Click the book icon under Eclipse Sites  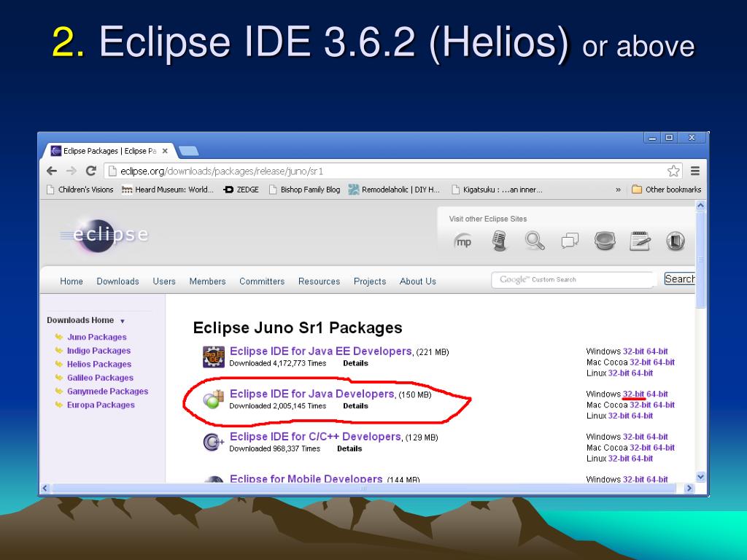676,241
